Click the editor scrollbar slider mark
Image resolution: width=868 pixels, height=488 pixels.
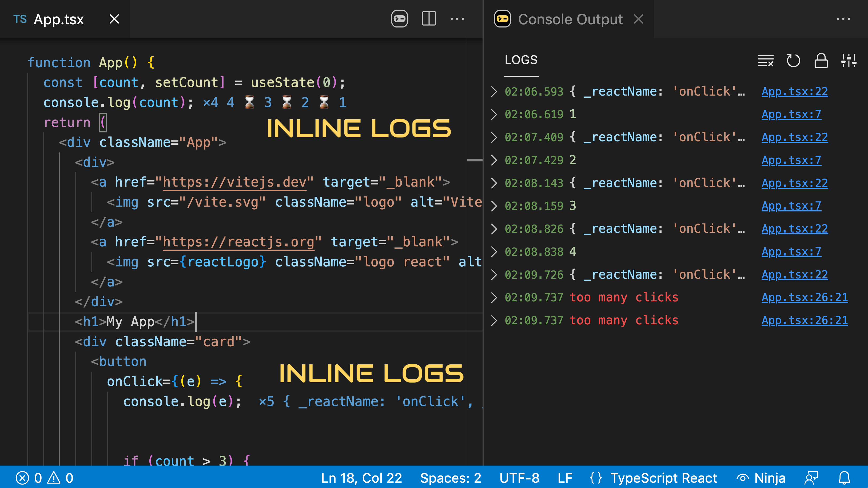(x=475, y=160)
